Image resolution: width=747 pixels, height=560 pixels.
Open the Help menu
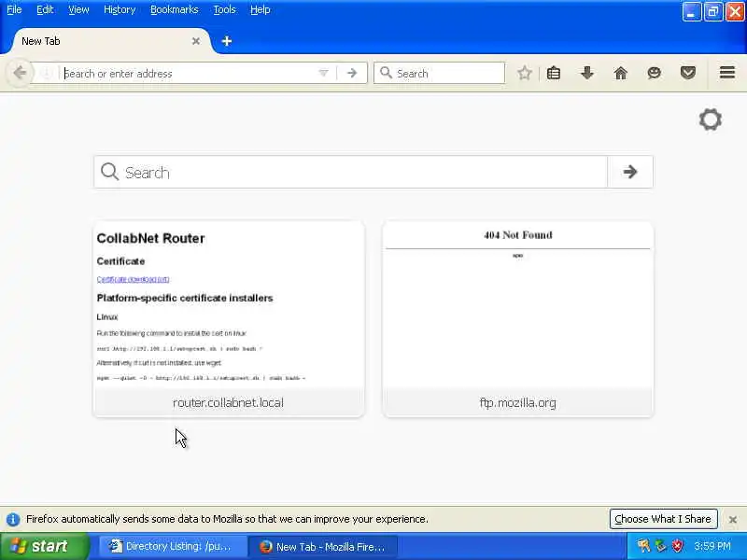[261, 9]
